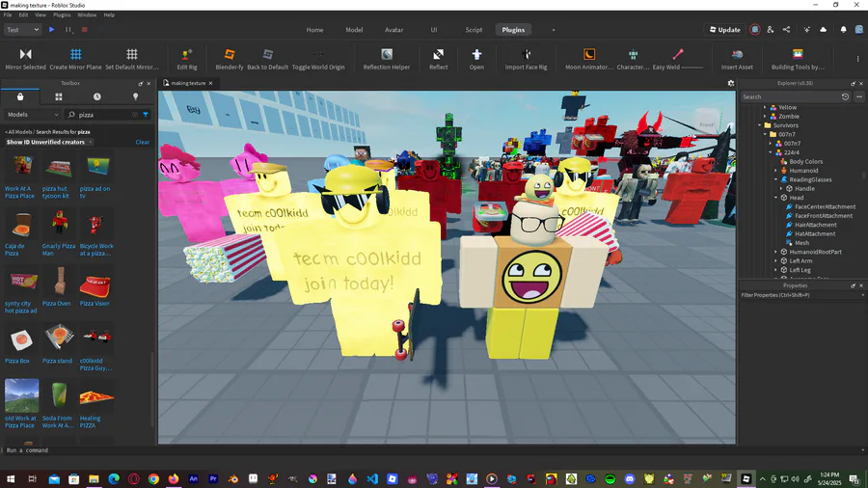868x488 pixels.
Task: Click the Update button
Action: (x=725, y=30)
